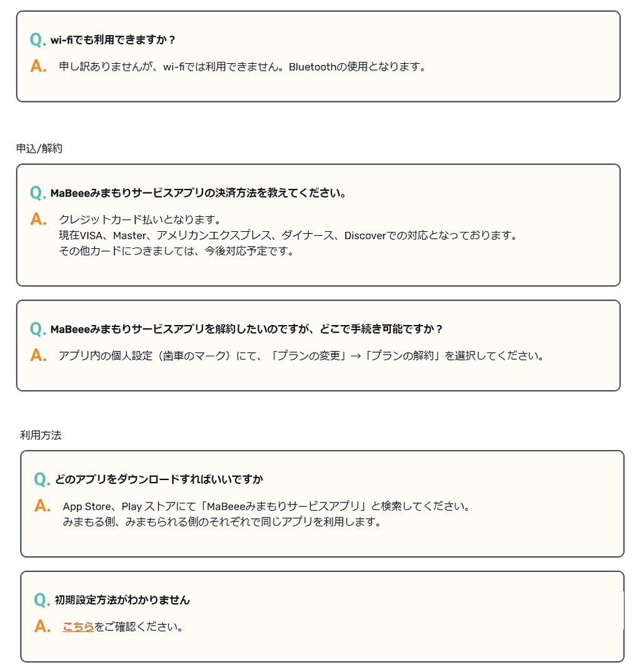
Task: Click the Q icon of 初期設定方法 question
Action: (42, 600)
